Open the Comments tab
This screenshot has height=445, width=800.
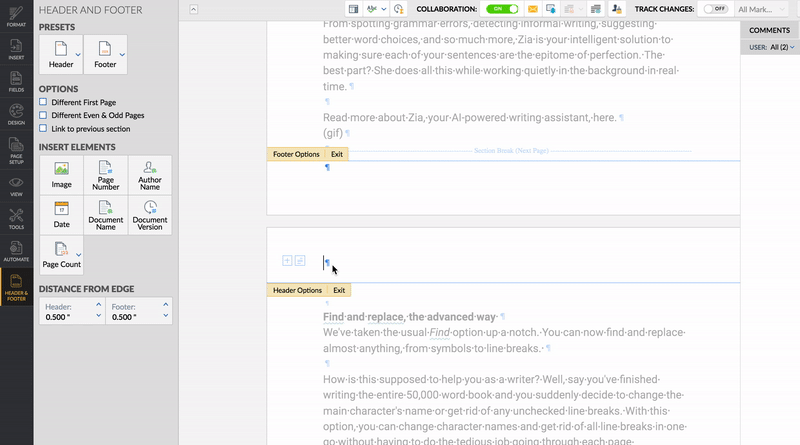[x=769, y=30]
